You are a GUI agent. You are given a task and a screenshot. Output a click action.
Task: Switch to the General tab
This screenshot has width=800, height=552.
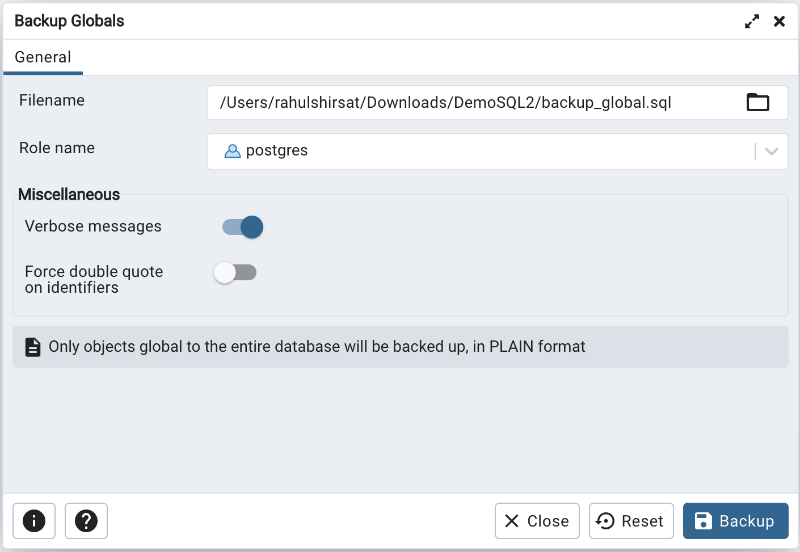coord(43,57)
